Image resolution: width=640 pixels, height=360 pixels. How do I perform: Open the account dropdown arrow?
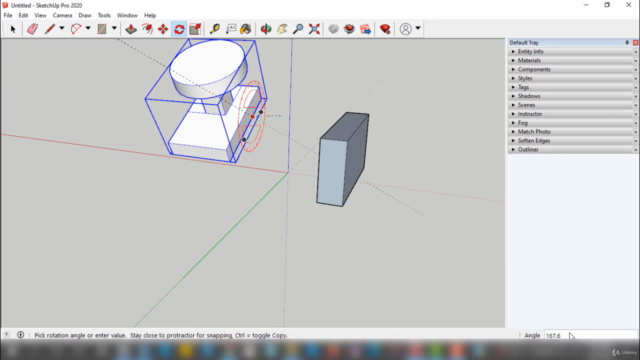tap(418, 29)
